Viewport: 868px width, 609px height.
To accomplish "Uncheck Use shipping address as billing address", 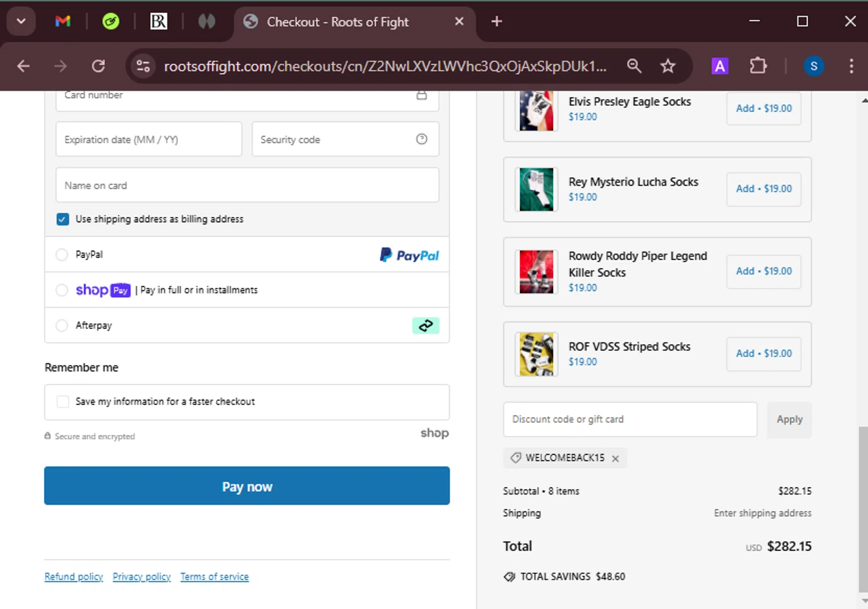I will point(62,219).
